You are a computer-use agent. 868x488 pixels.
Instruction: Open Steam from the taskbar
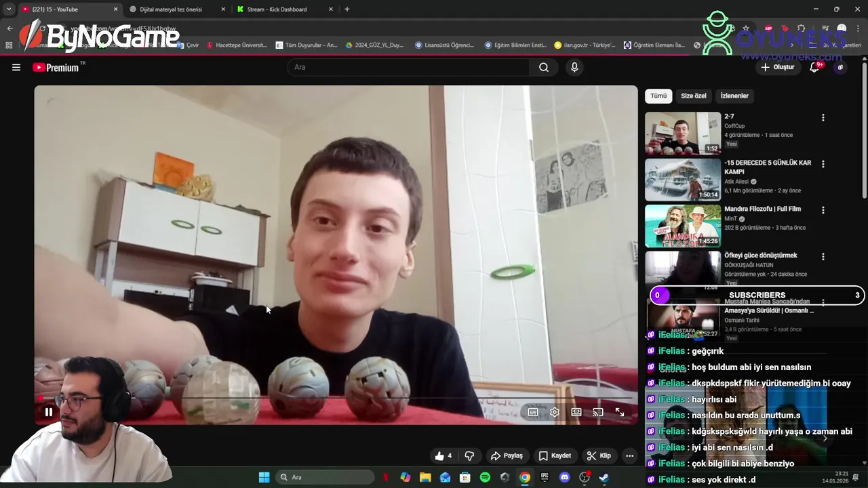click(604, 477)
